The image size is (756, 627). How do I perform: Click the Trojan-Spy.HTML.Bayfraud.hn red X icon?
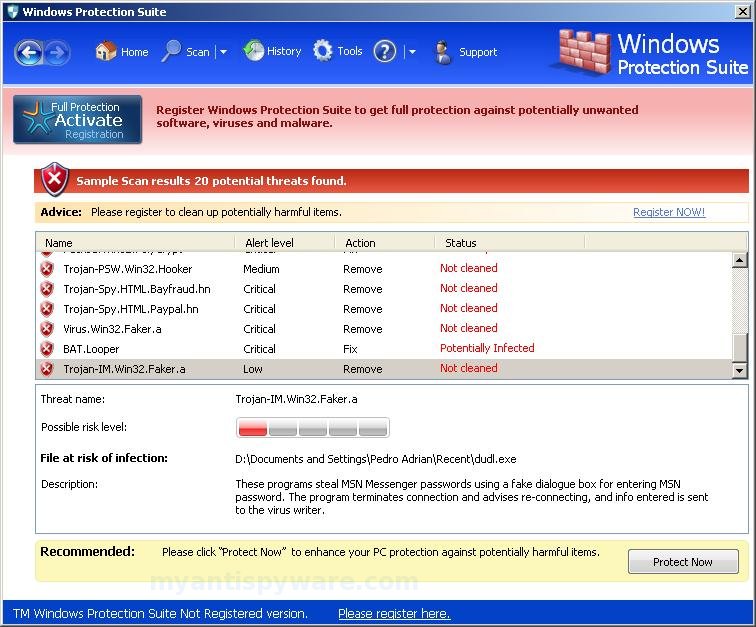click(x=47, y=289)
